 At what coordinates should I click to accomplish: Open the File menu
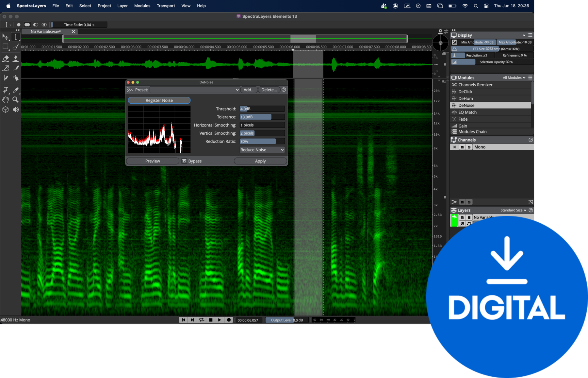click(x=56, y=6)
